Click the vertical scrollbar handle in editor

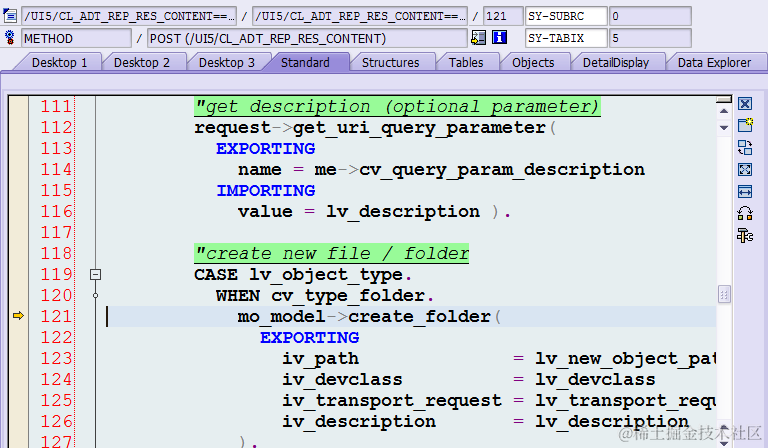click(x=724, y=294)
